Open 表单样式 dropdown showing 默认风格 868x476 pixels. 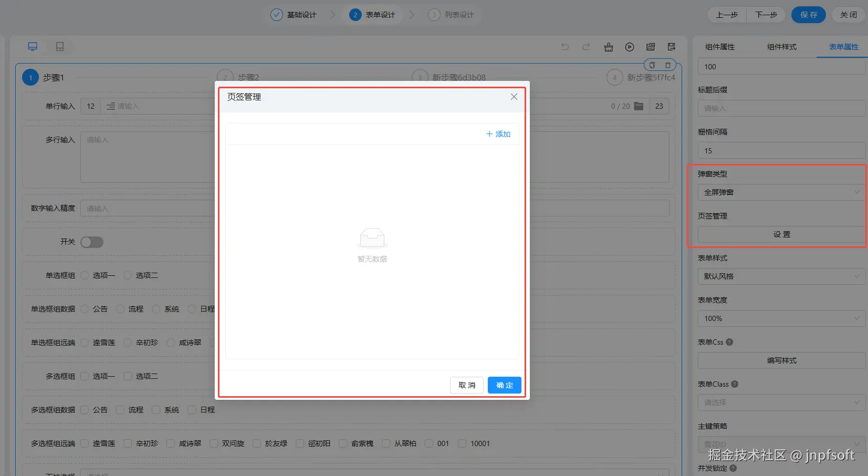pos(781,276)
